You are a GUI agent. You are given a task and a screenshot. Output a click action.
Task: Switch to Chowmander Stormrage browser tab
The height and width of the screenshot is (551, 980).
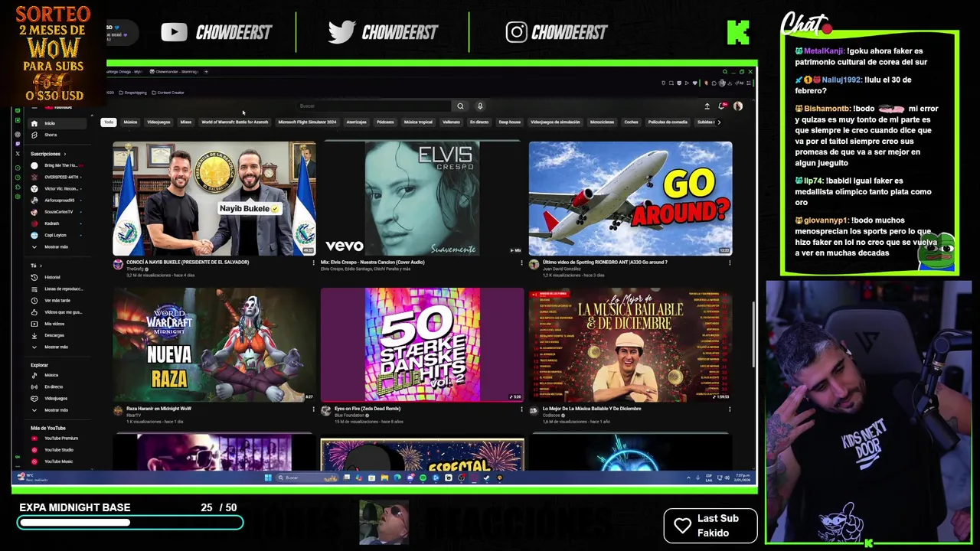(176, 71)
